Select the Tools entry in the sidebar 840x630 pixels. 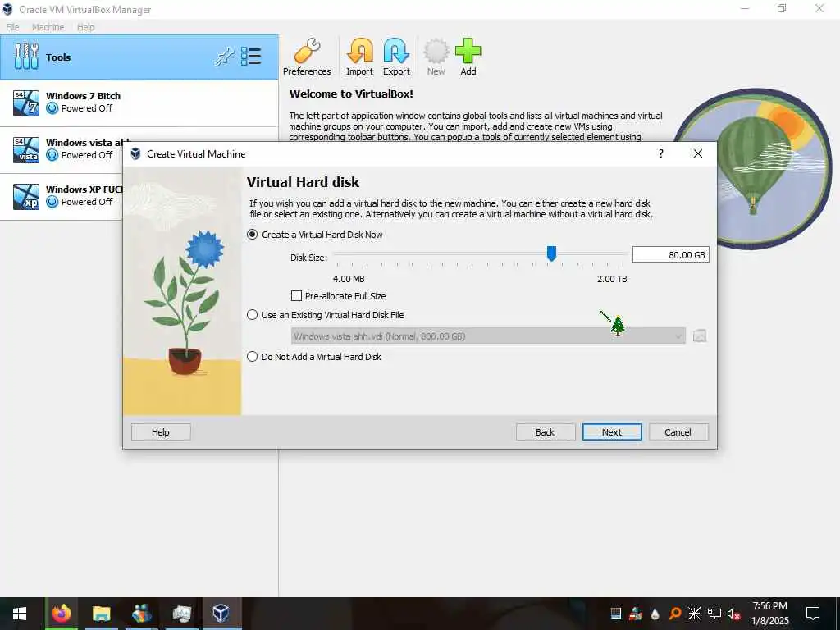click(139, 57)
